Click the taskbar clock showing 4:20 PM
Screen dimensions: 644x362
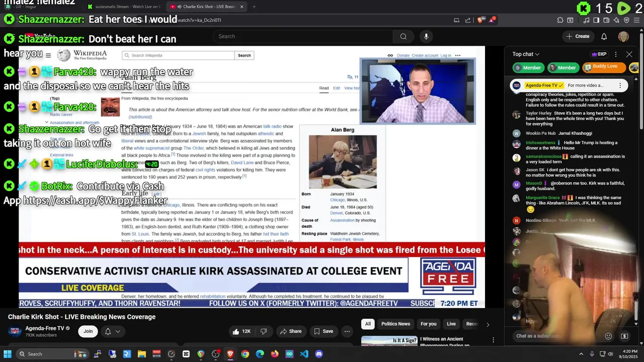click(x=630, y=354)
